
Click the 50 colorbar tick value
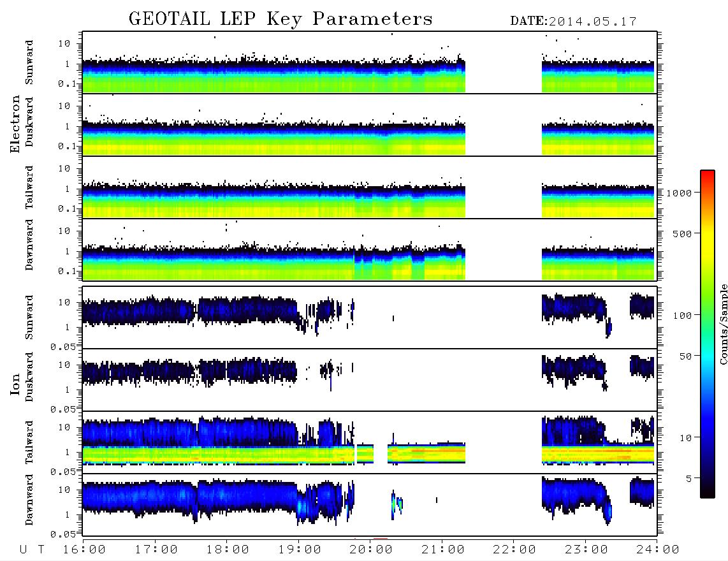tap(686, 356)
